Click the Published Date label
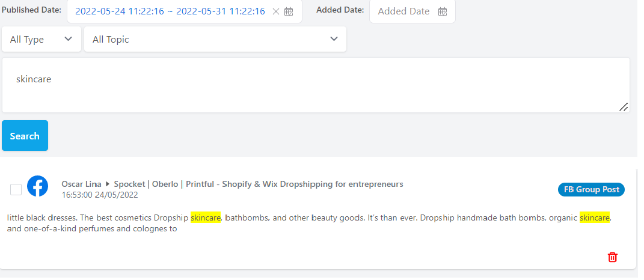The height and width of the screenshot is (280, 644). (x=32, y=10)
